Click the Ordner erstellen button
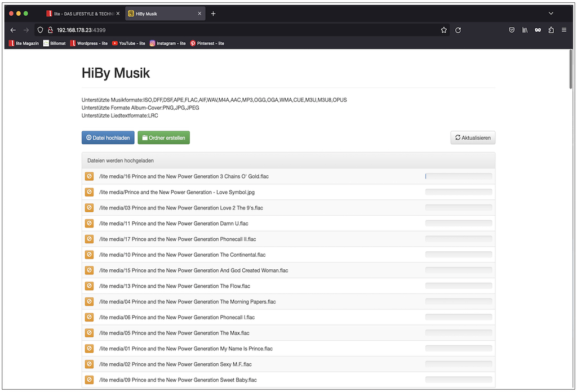The image size is (577, 392). point(164,137)
